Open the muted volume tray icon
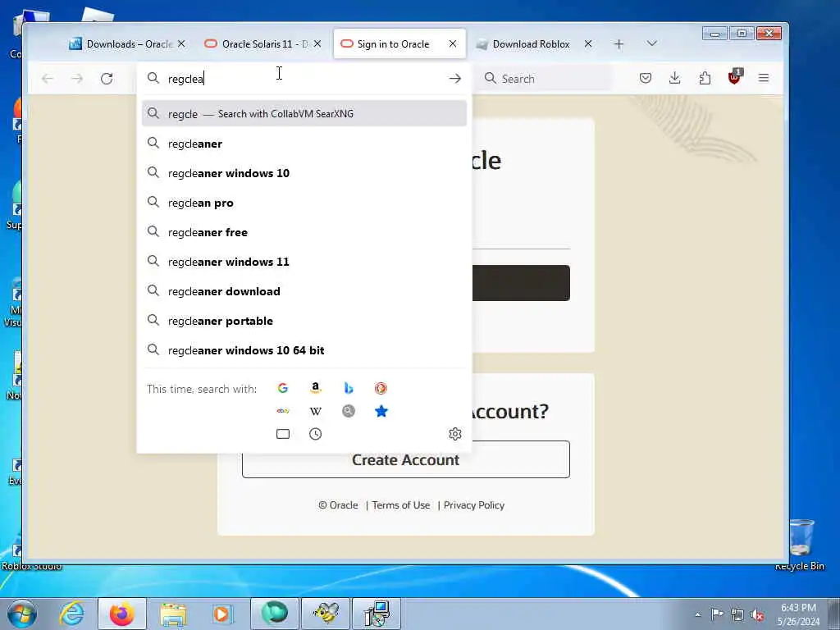The width and height of the screenshot is (840, 630). pyautogui.click(x=757, y=615)
